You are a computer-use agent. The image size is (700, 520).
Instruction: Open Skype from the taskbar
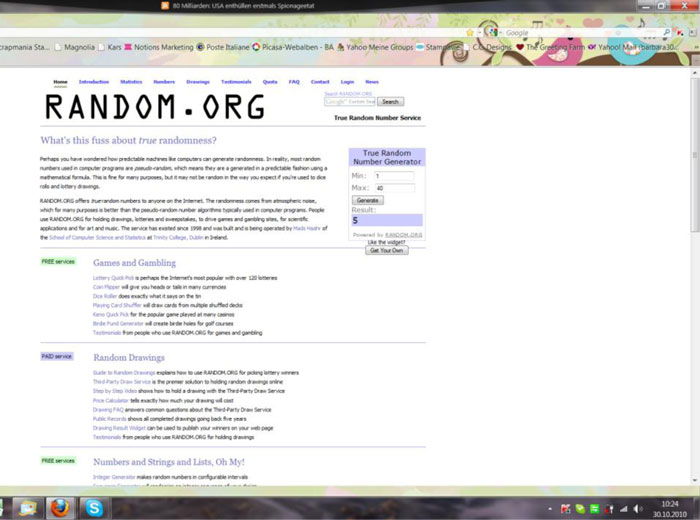[x=94, y=508]
